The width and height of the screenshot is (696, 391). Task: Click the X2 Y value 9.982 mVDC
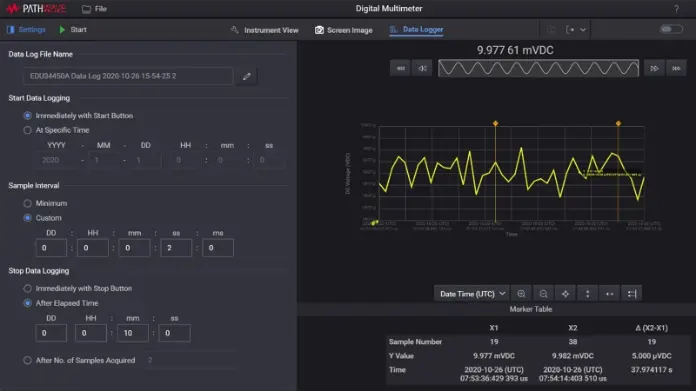pos(573,356)
